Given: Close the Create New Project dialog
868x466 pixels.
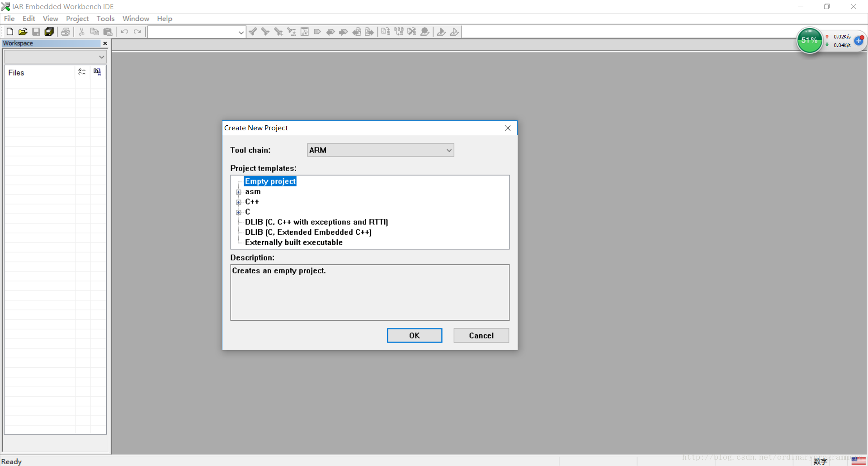Looking at the screenshot, I should pos(508,128).
